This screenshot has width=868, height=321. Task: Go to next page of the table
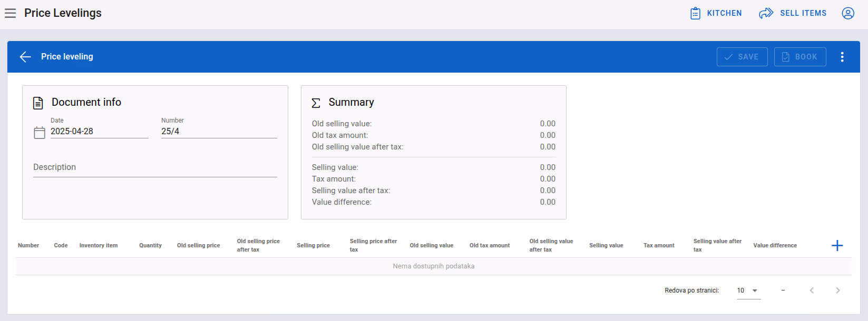click(x=838, y=290)
